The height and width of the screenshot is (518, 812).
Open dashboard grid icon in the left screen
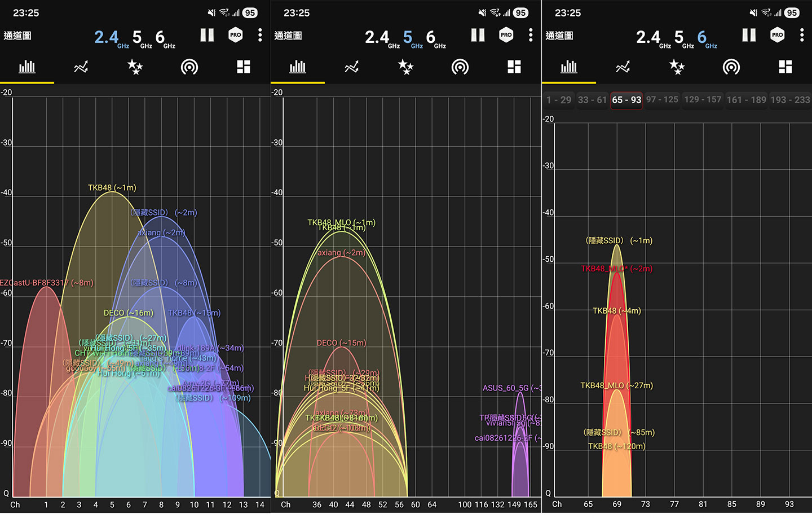(244, 68)
